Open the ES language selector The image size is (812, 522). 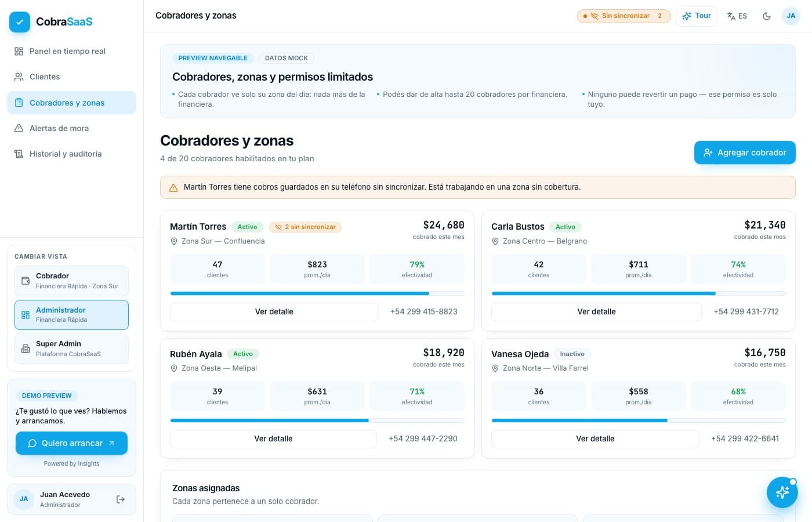click(737, 16)
